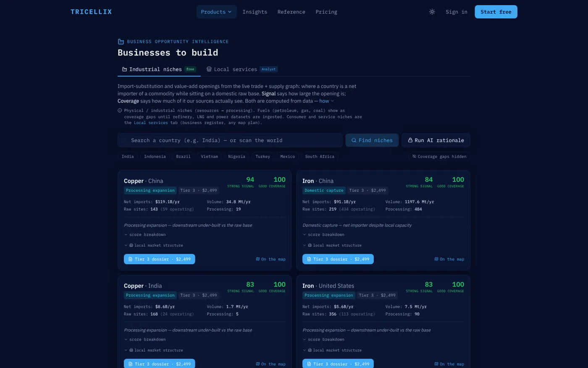The height and width of the screenshot is (368, 588).
Task: Expand score breakdown on Copper India card
Action: (x=145, y=339)
